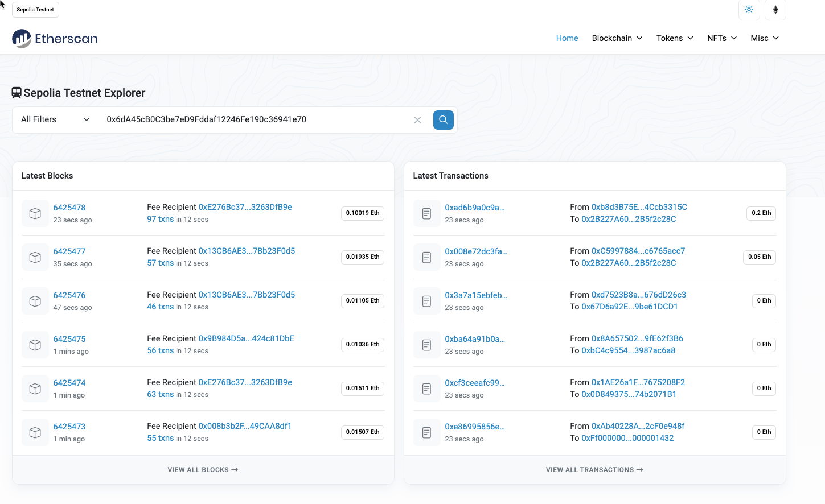Viewport: 825px width, 504px height.
Task: Open recipient address 0xbC4c9554...3987ac6a8
Action: click(x=629, y=350)
